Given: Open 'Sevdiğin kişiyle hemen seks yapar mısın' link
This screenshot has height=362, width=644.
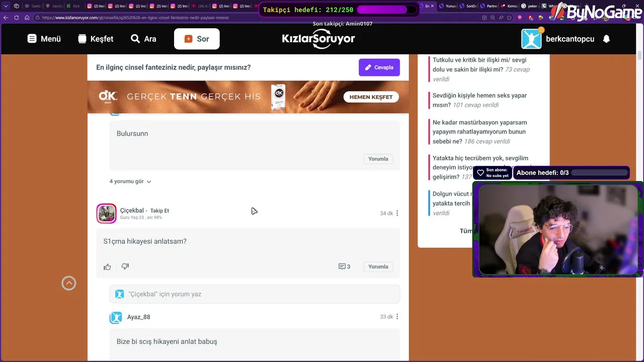Looking at the screenshot, I should (x=480, y=100).
